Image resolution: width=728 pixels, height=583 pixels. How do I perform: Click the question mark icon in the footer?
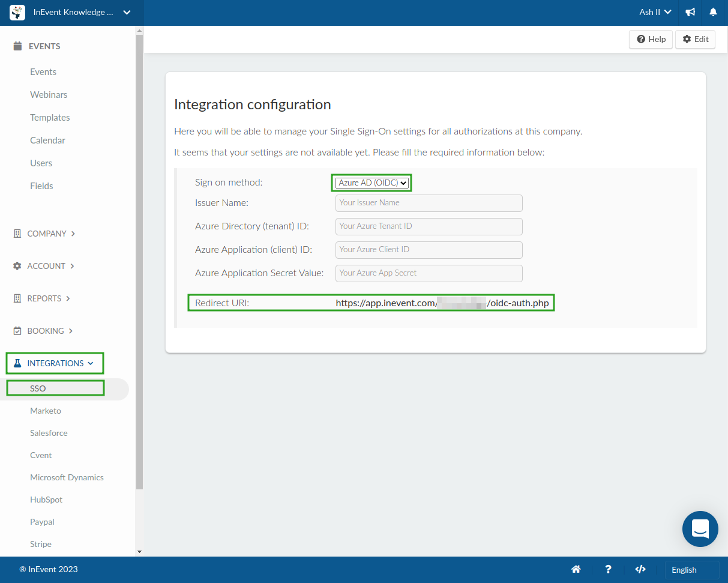(609, 569)
